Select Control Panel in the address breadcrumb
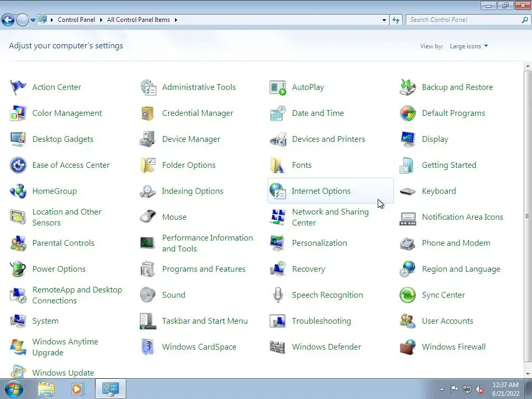 click(76, 20)
